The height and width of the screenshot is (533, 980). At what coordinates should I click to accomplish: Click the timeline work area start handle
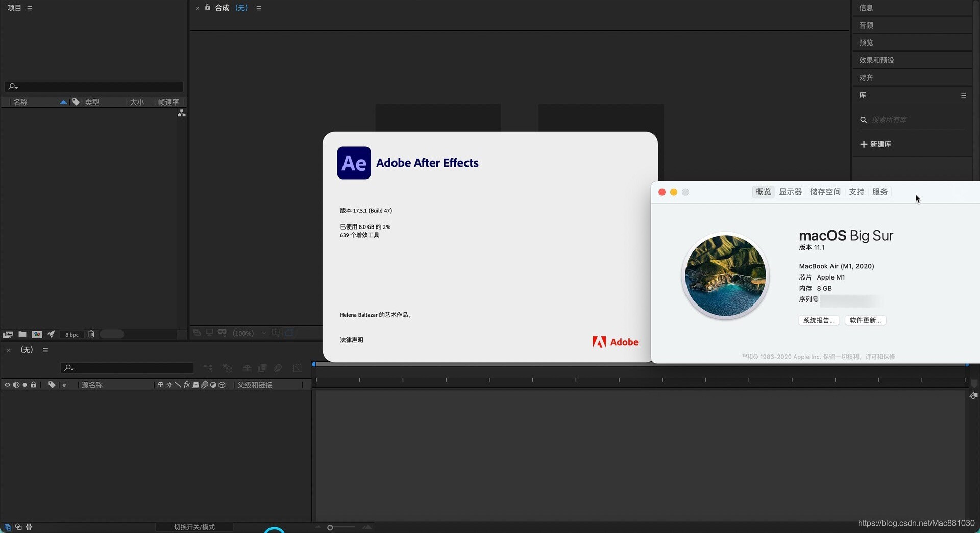[314, 364]
